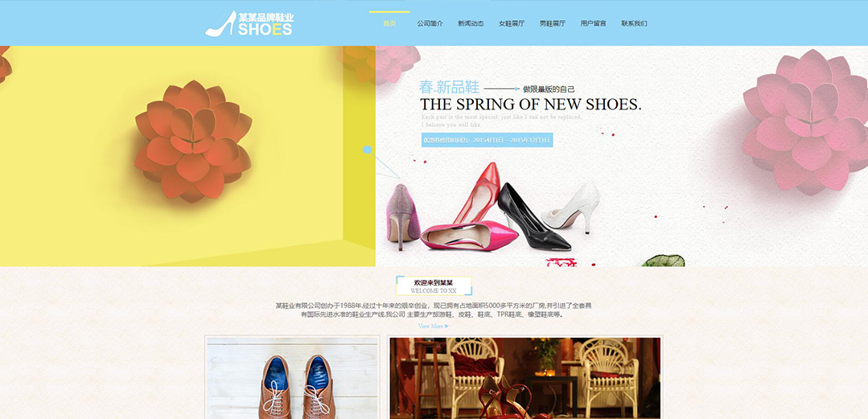The image size is (868, 419).
Task: Select the 男鞋展厅 navigation item
Action: pos(553,24)
